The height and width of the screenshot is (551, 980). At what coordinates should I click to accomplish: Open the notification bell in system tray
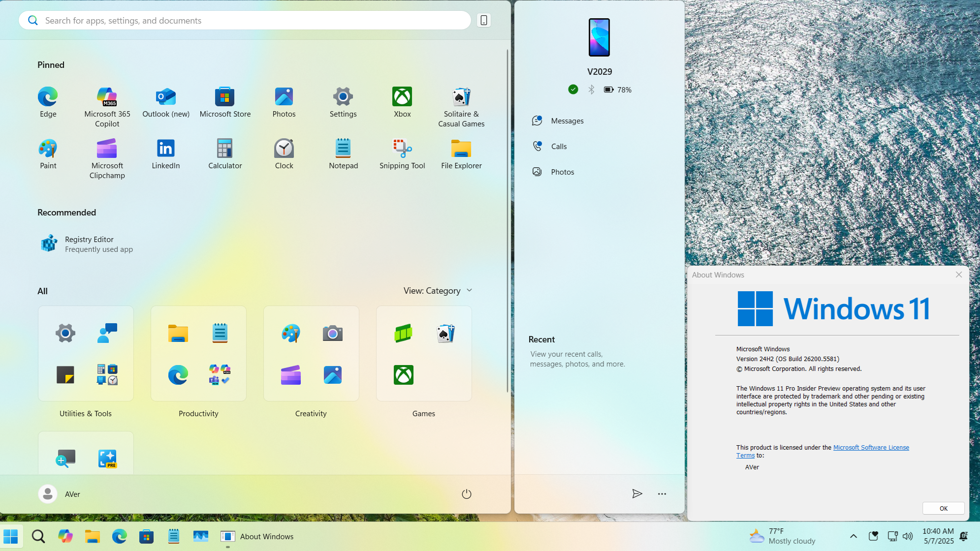tap(964, 536)
